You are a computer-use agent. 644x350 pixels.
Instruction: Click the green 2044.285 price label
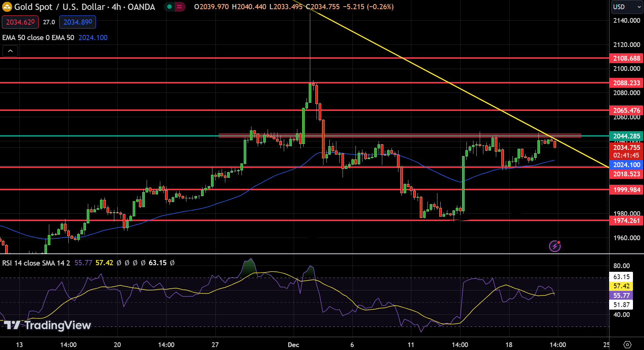pyautogui.click(x=626, y=136)
